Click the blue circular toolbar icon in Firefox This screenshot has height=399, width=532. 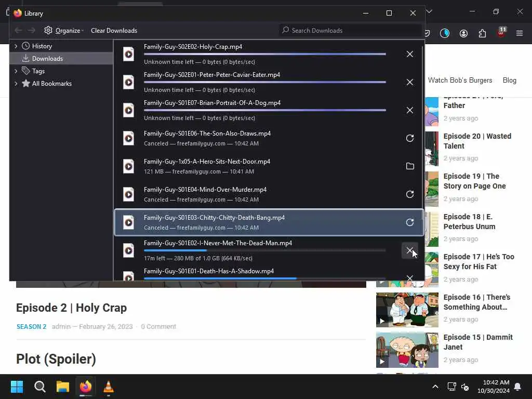[x=445, y=33]
